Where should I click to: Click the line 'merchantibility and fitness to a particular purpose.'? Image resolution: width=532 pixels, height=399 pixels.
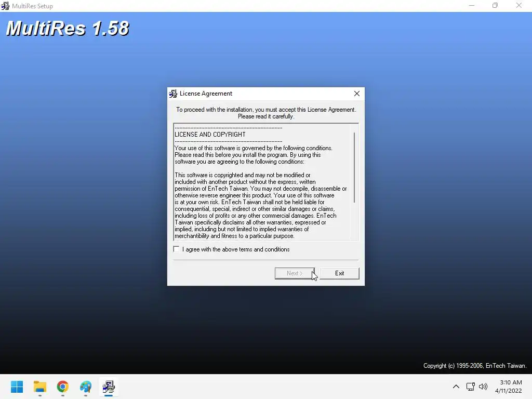234,236
